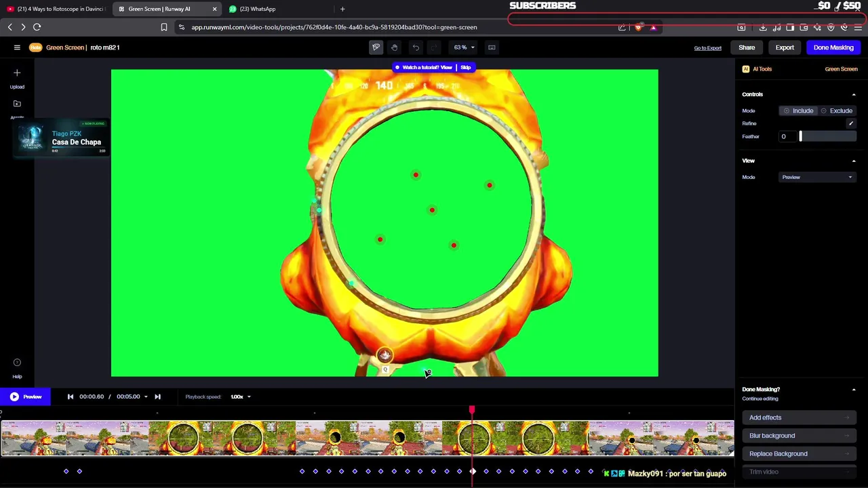This screenshot has width=868, height=488.
Task: Open the duration dropdown arrow after 00:05.00
Action: point(145,397)
